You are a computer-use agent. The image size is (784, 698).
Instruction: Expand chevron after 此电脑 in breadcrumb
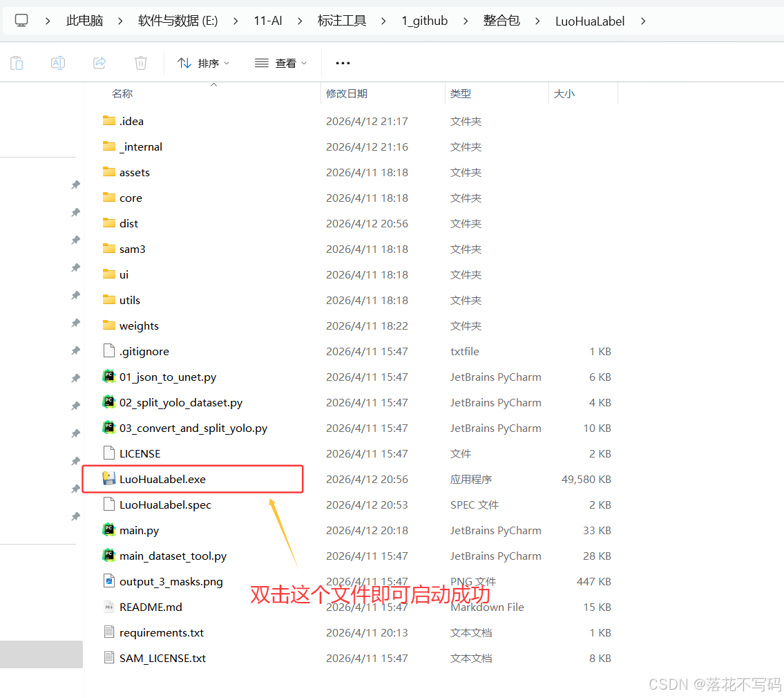coord(120,21)
